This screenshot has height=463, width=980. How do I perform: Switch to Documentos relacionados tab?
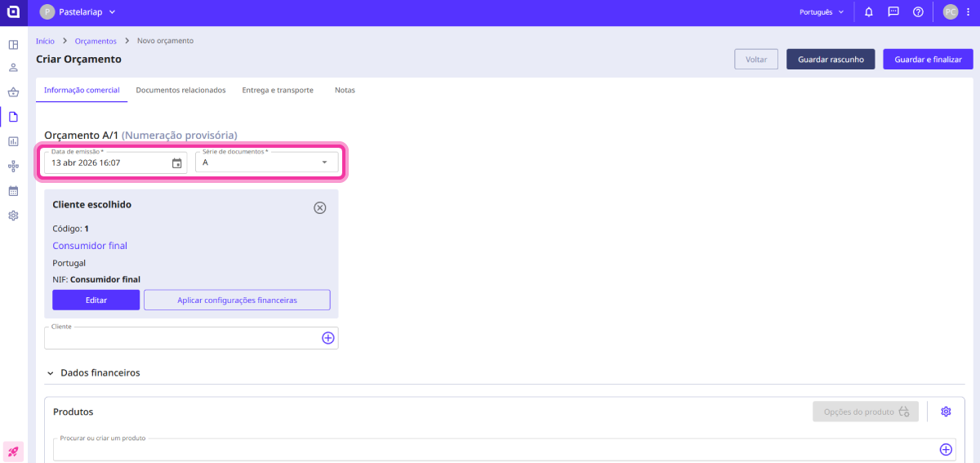180,91
